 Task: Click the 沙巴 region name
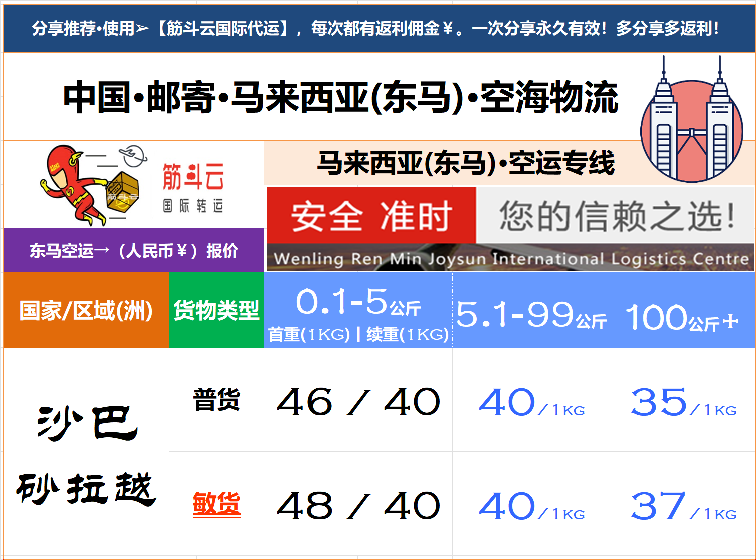click(x=86, y=423)
